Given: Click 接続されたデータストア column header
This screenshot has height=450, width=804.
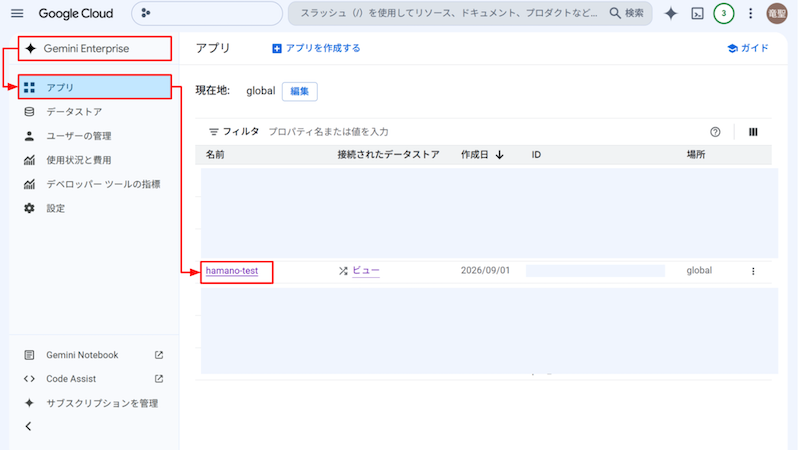Looking at the screenshot, I should [388, 155].
